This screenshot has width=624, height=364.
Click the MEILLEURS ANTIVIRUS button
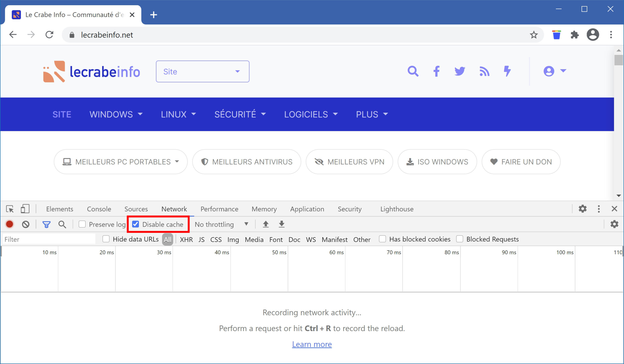pyautogui.click(x=247, y=162)
